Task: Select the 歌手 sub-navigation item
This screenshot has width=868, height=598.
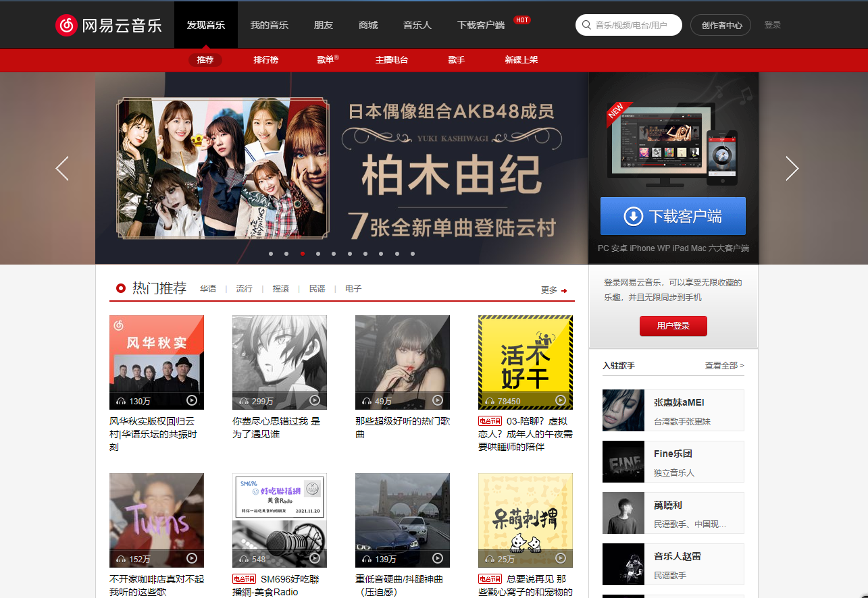Action: (x=457, y=60)
